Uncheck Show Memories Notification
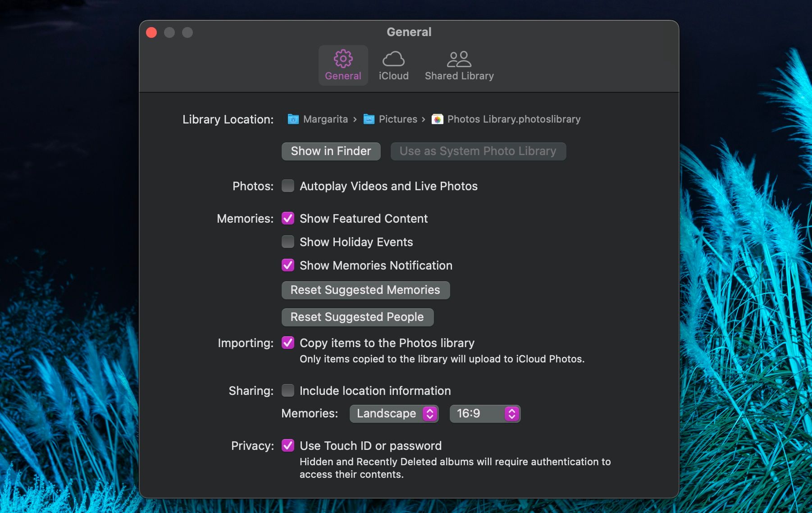This screenshot has height=513, width=812. (287, 265)
